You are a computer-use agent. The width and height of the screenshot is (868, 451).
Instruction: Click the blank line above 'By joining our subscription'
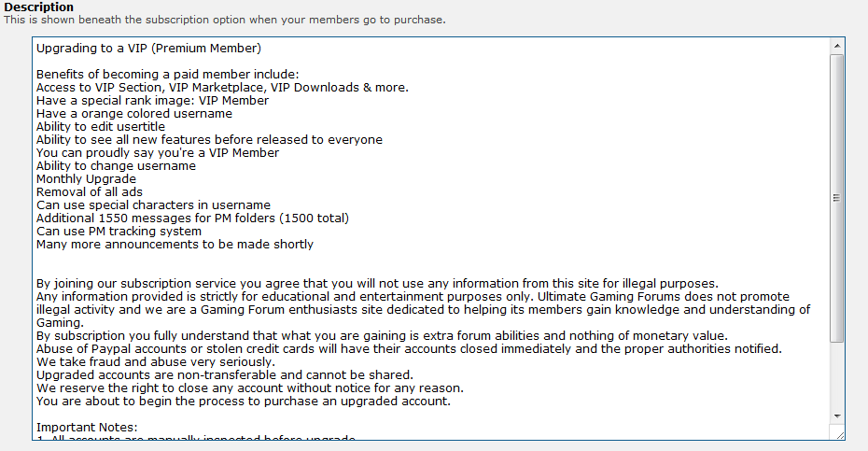(x=432, y=271)
